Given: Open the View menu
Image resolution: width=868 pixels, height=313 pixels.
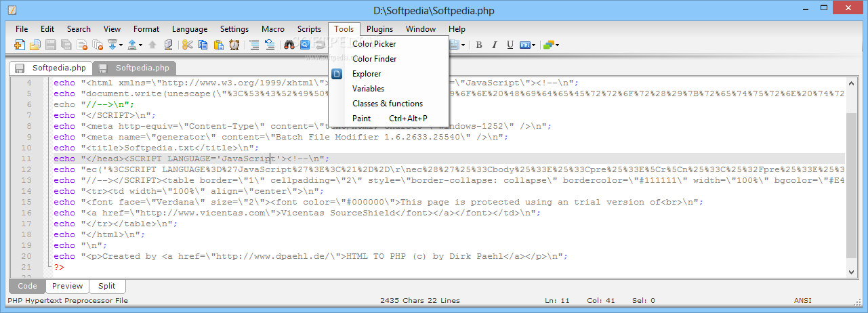Looking at the screenshot, I should coord(112,29).
